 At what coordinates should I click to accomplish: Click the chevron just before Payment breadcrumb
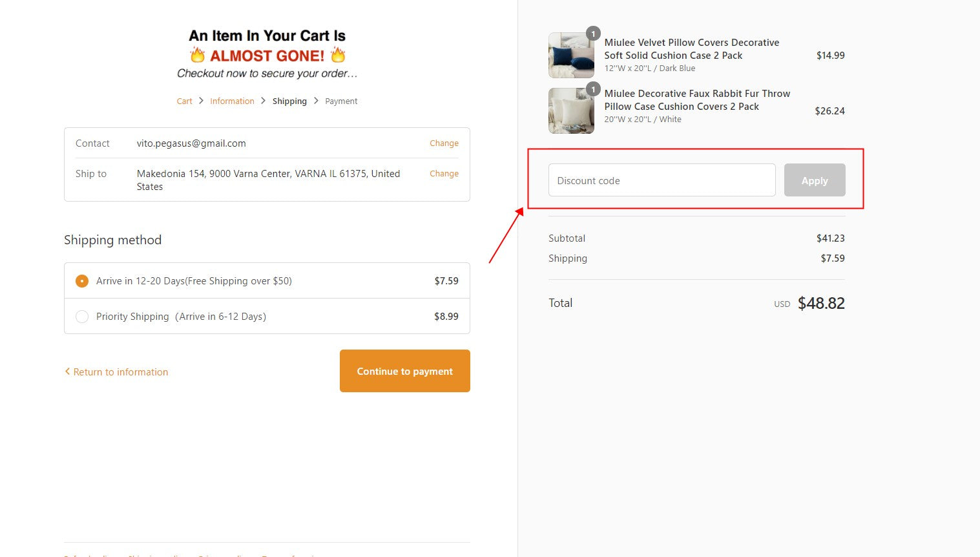(316, 101)
